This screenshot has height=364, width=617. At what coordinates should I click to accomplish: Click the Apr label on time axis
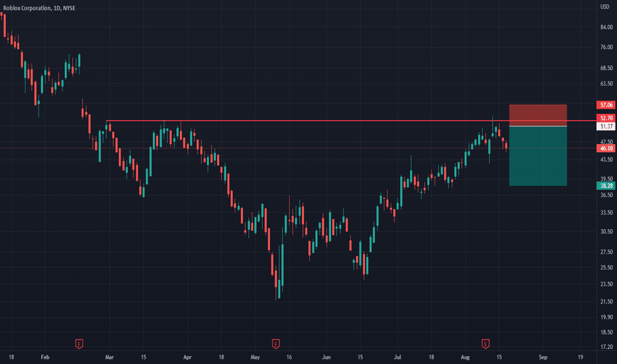(x=187, y=357)
